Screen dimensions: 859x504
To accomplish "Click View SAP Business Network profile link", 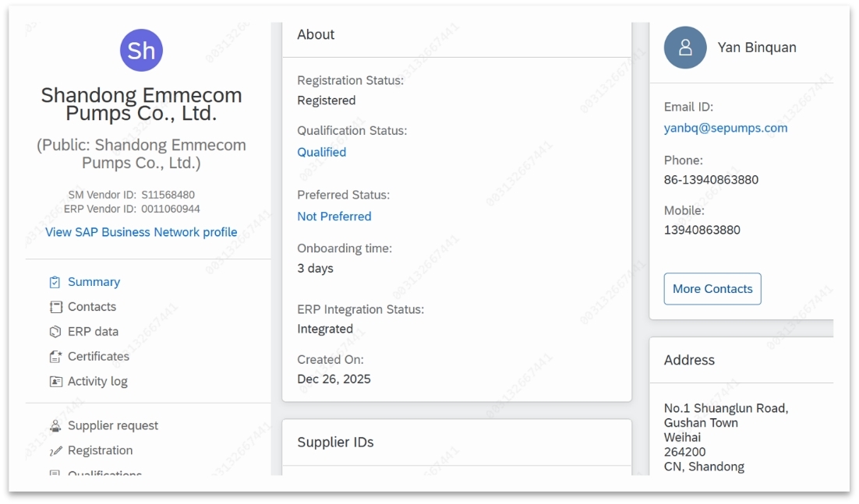I will [x=141, y=232].
